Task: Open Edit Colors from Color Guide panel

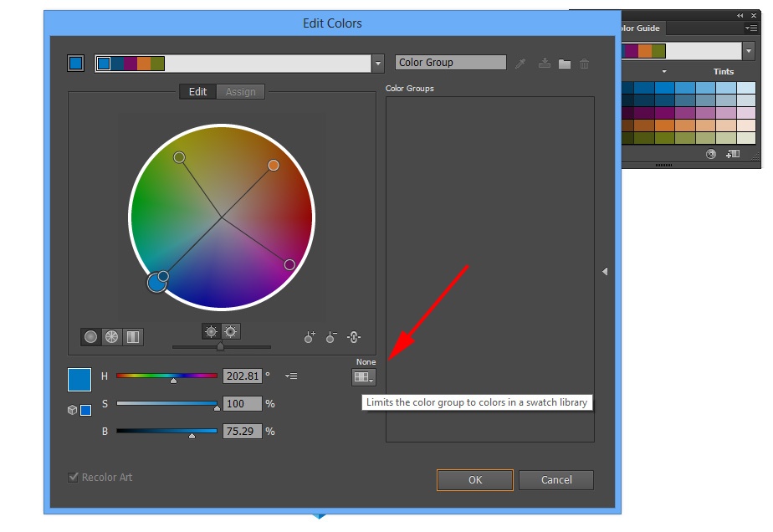Action: tap(711, 154)
